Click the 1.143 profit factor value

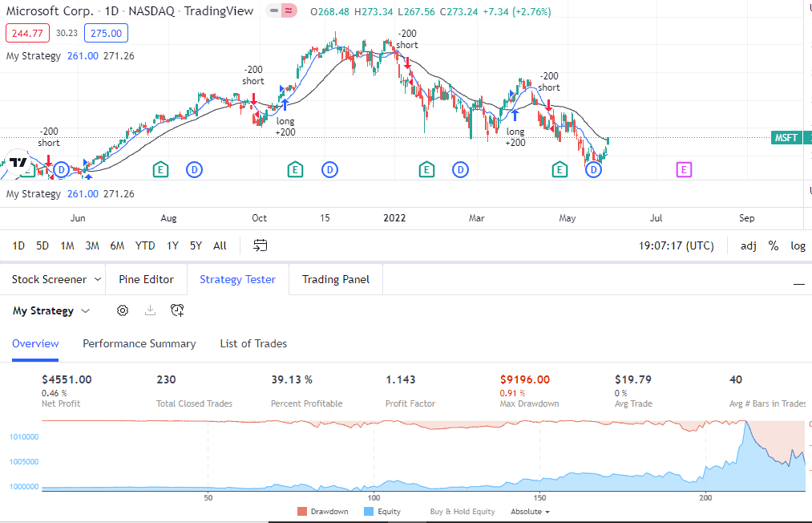pos(400,379)
